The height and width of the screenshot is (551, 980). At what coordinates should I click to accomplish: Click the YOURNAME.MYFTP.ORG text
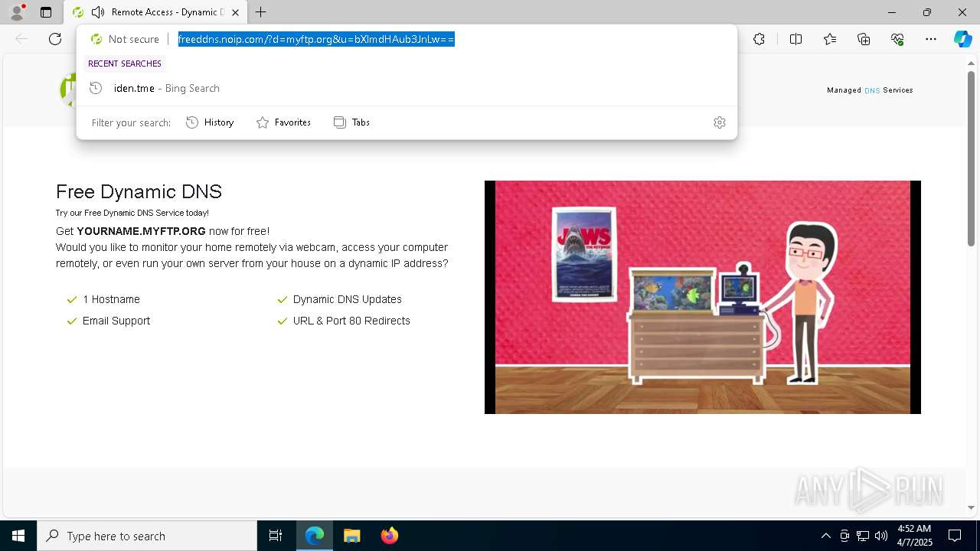pos(141,231)
